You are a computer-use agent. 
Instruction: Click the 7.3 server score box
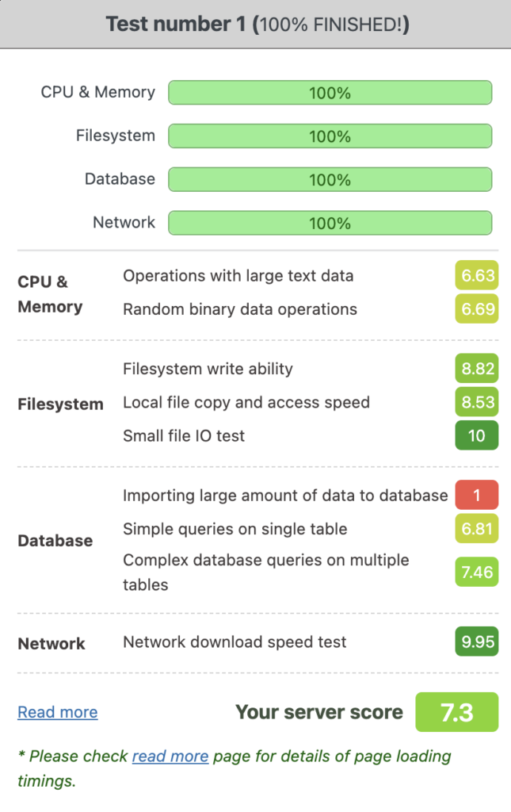[x=456, y=712]
